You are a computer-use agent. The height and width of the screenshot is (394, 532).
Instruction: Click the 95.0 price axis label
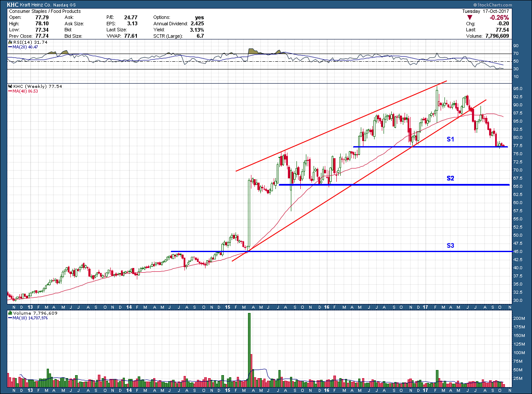click(x=517, y=89)
